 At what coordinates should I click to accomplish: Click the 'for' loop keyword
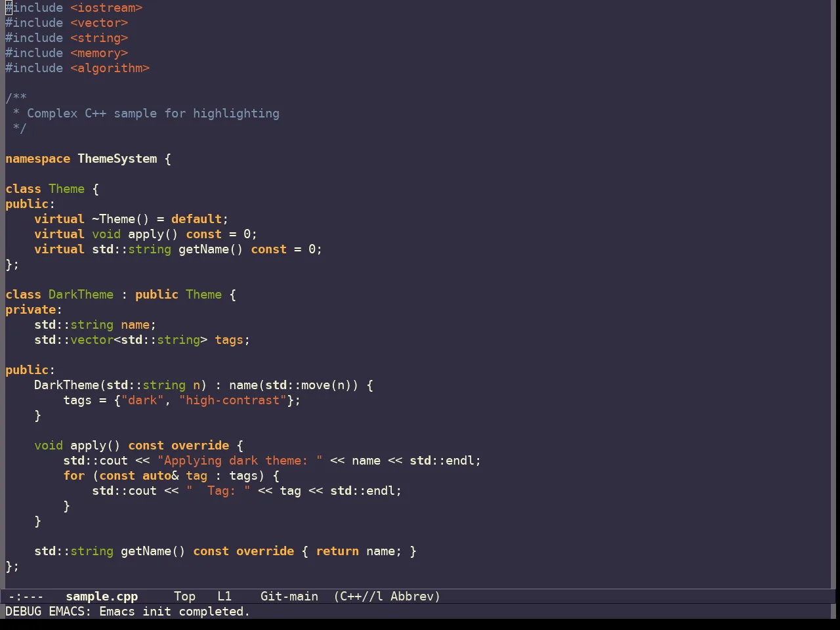pyautogui.click(x=74, y=476)
